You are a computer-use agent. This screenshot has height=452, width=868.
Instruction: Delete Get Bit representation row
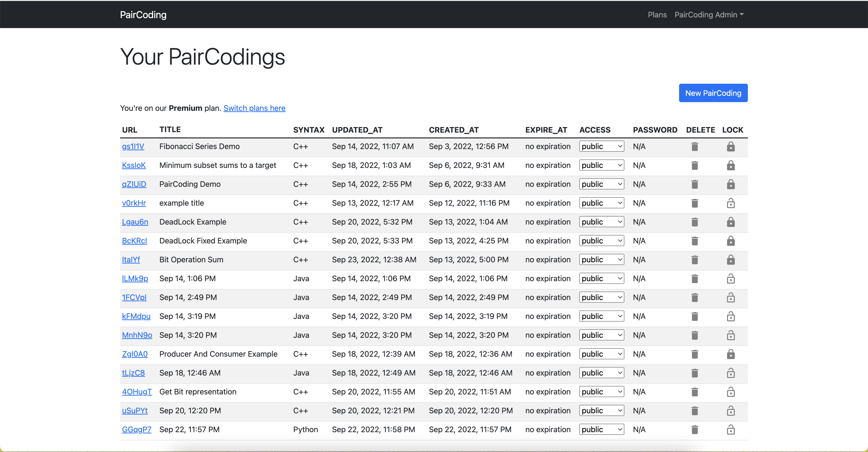(694, 392)
